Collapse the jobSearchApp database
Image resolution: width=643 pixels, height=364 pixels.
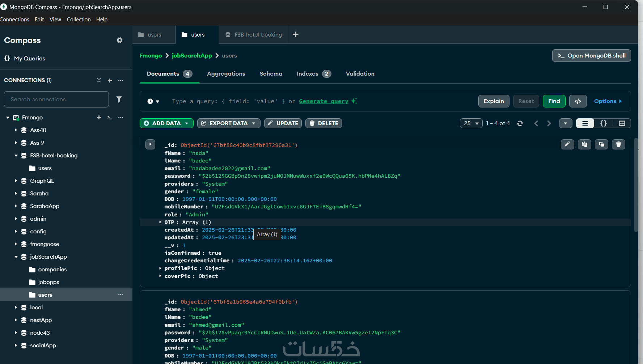pos(16,257)
